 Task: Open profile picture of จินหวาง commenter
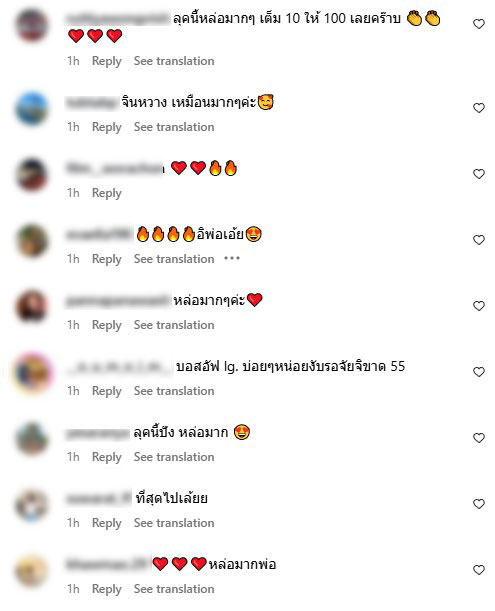[32, 108]
